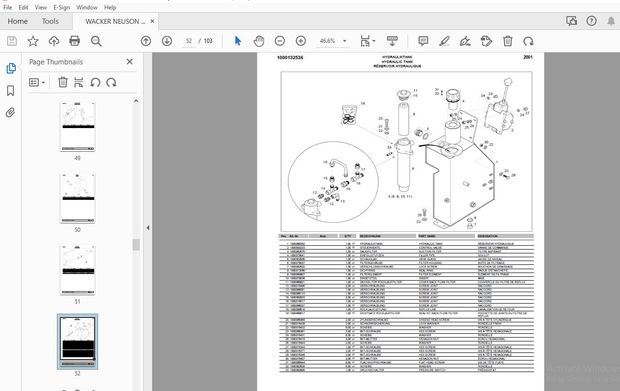Rotate pages counterclockwise in thumbnails panel
The width and height of the screenshot is (620, 391).
95,82
